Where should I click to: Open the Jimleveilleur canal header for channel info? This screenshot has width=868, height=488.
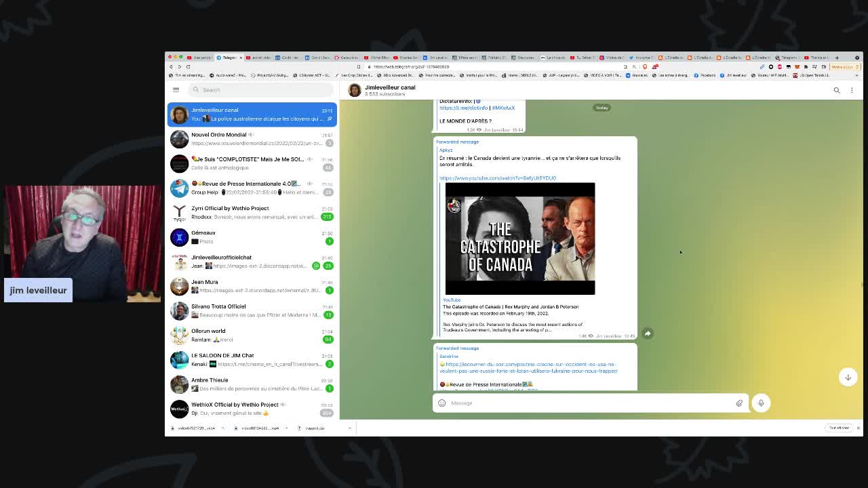click(x=390, y=90)
